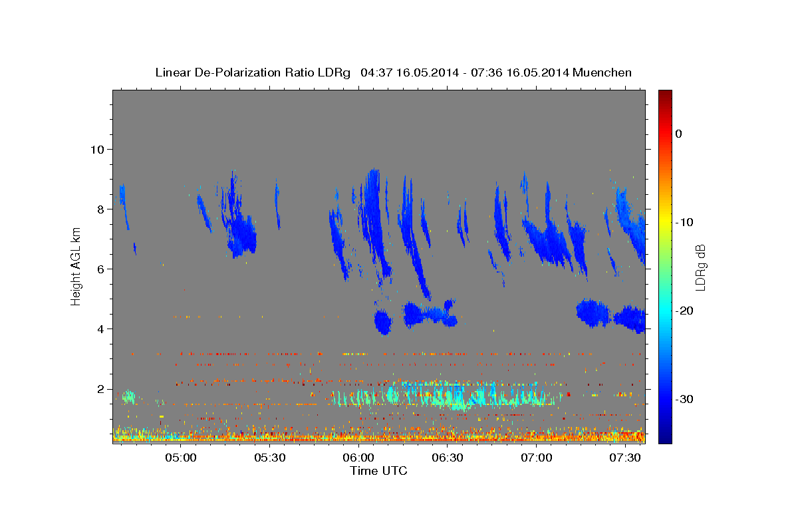
Task: Click the colorbar value -30
Action: pyautogui.click(x=684, y=399)
